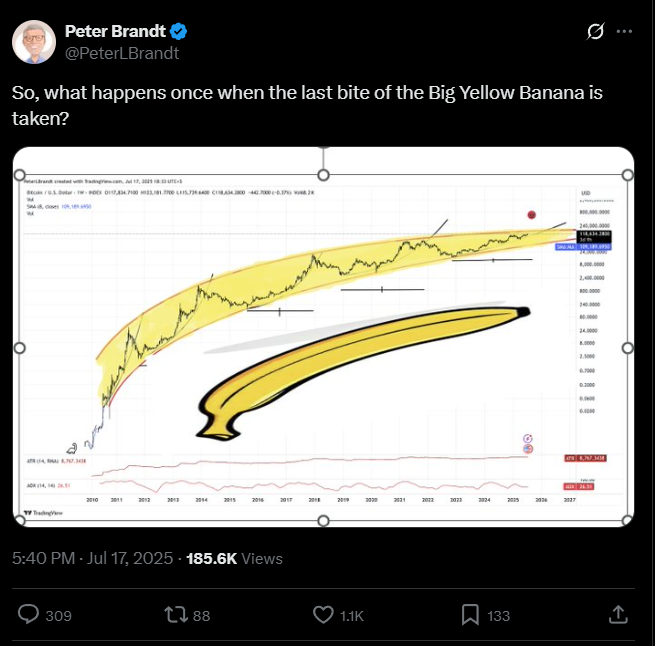
Task: Click the bottom-center selection handle of the chart
Action: pyautogui.click(x=323, y=521)
